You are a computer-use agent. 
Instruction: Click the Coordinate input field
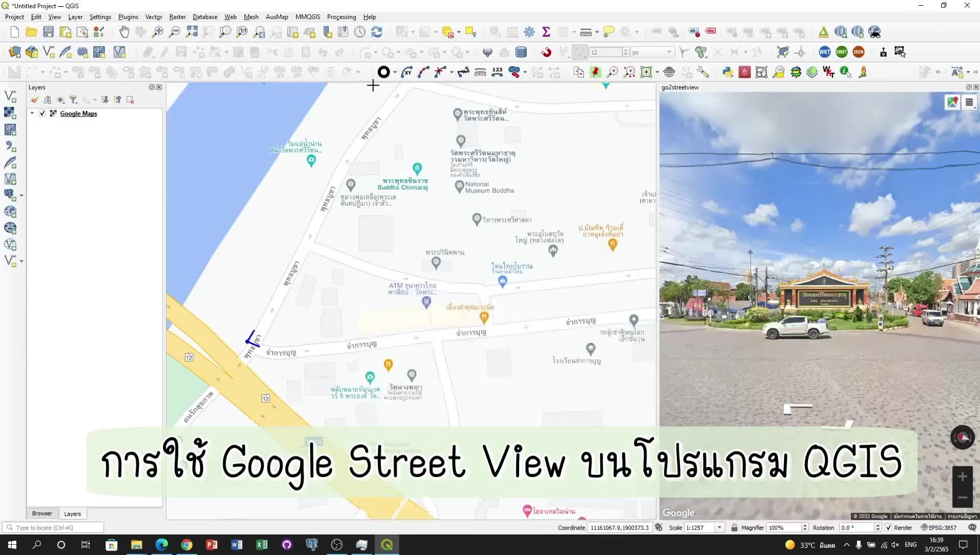pos(620,528)
